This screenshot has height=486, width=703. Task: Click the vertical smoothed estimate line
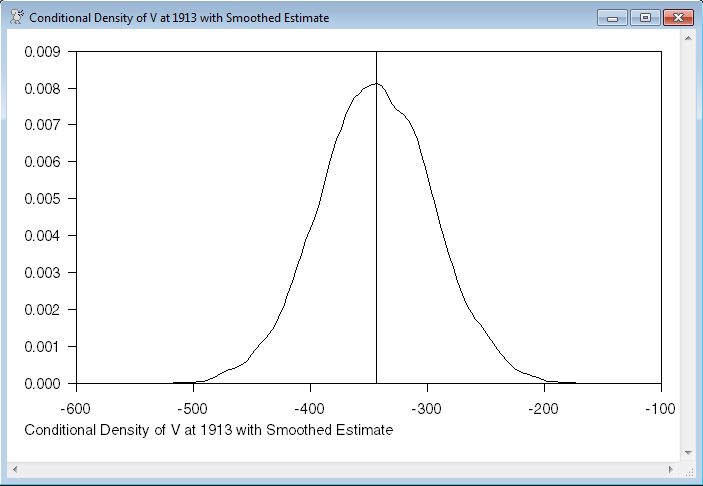[376, 250]
